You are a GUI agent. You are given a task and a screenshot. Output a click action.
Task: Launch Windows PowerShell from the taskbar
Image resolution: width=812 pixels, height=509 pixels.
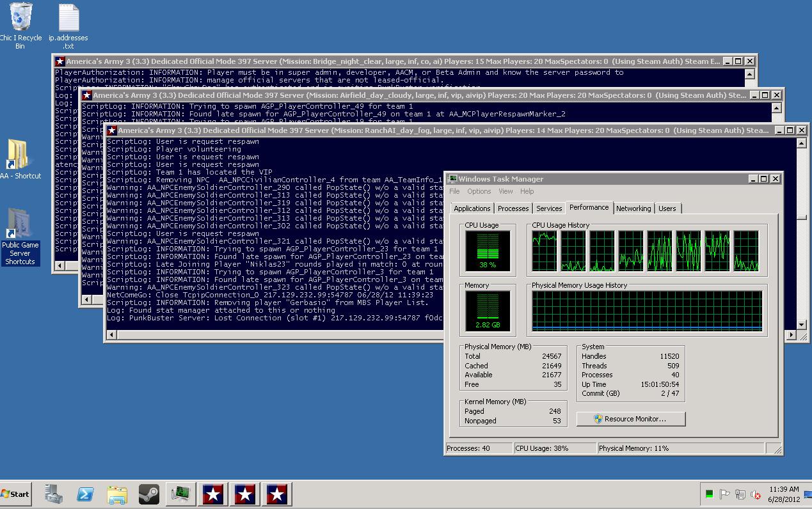(86, 494)
